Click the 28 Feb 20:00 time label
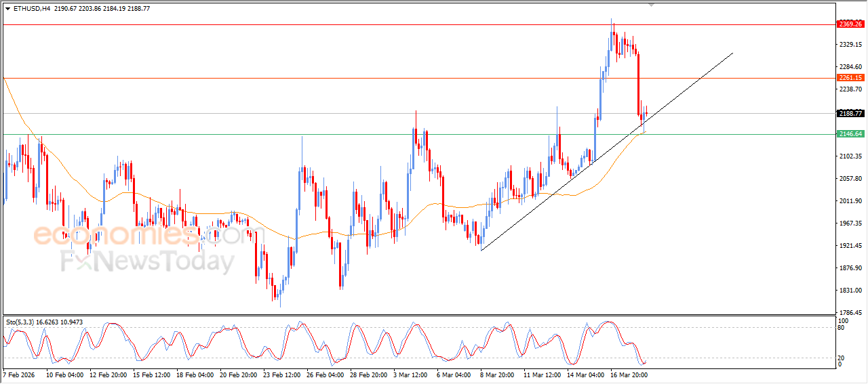The image size is (868, 384). point(368,375)
